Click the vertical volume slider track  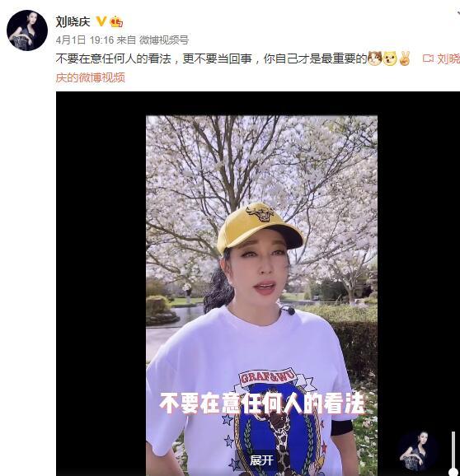point(453,452)
